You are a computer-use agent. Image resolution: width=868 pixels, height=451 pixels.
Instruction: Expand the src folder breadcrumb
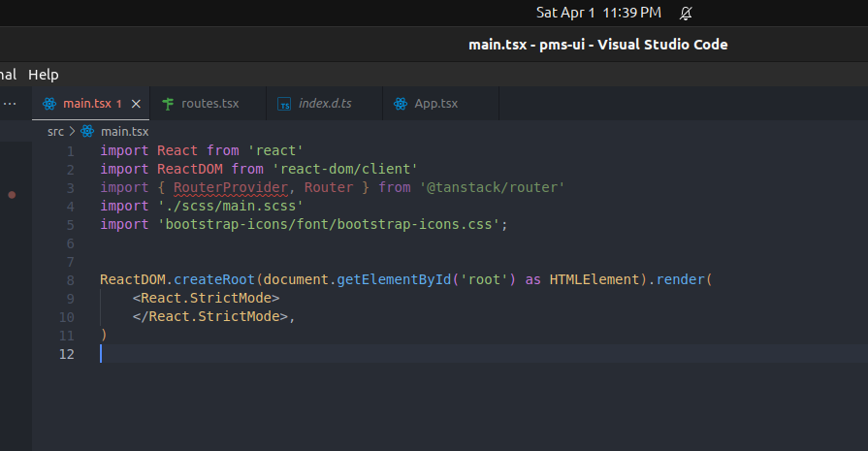(55, 131)
